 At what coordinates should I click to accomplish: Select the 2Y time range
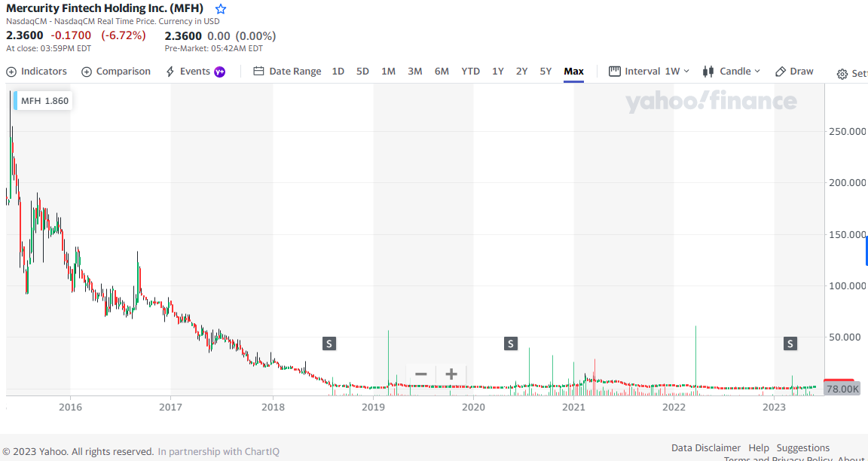[522, 72]
